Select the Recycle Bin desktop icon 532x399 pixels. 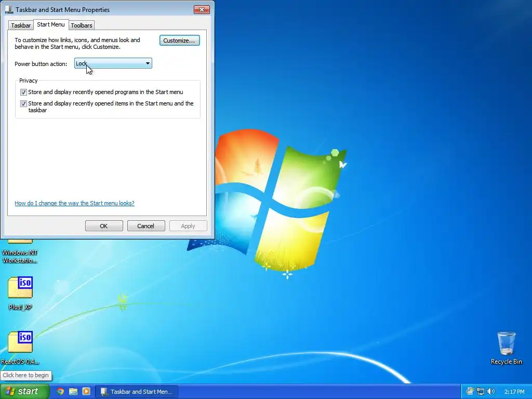click(x=506, y=348)
